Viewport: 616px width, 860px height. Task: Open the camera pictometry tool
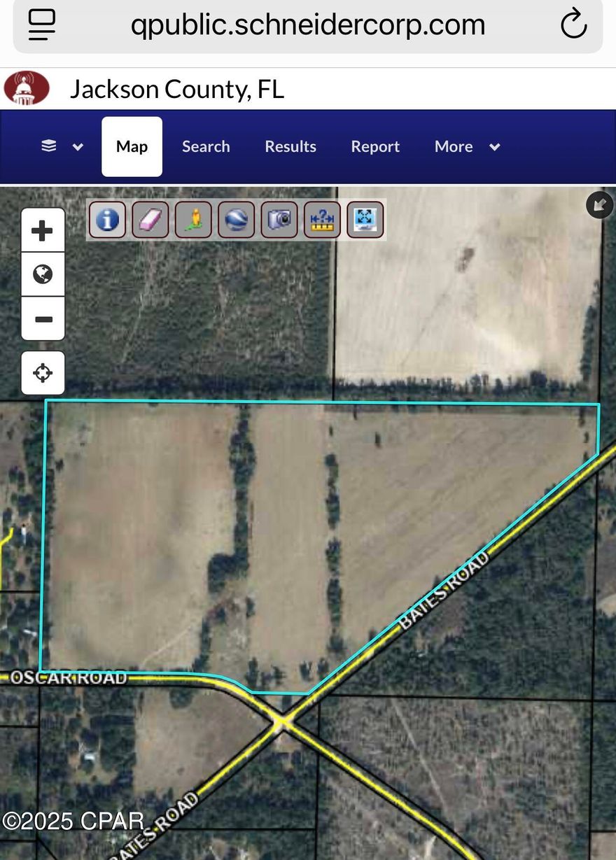point(279,220)
